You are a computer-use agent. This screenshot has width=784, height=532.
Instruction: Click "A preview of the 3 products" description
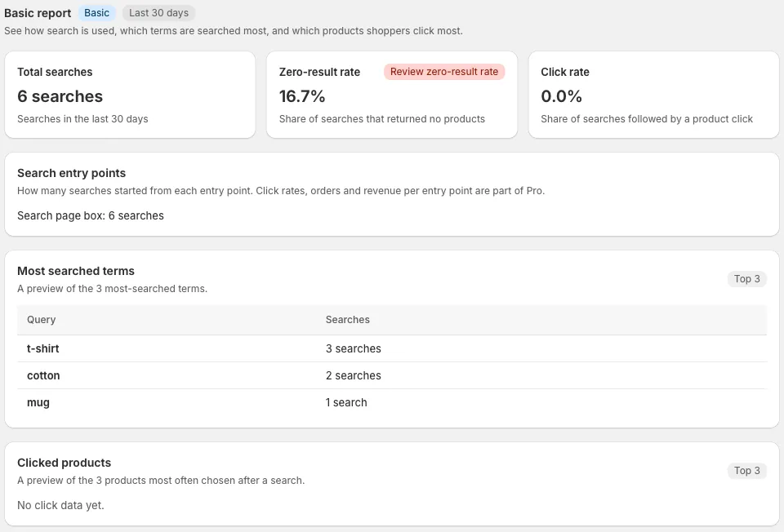pos(161,481)
